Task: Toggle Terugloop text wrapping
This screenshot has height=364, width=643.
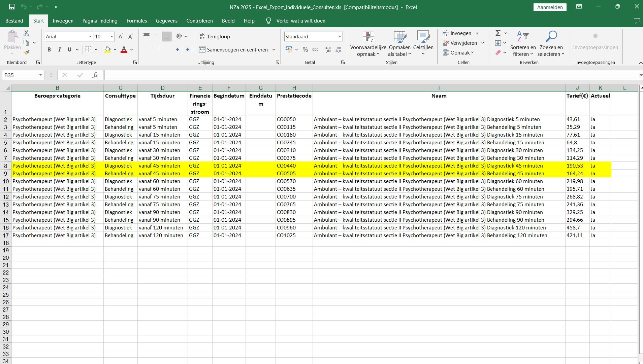Action: click(215, 37)
